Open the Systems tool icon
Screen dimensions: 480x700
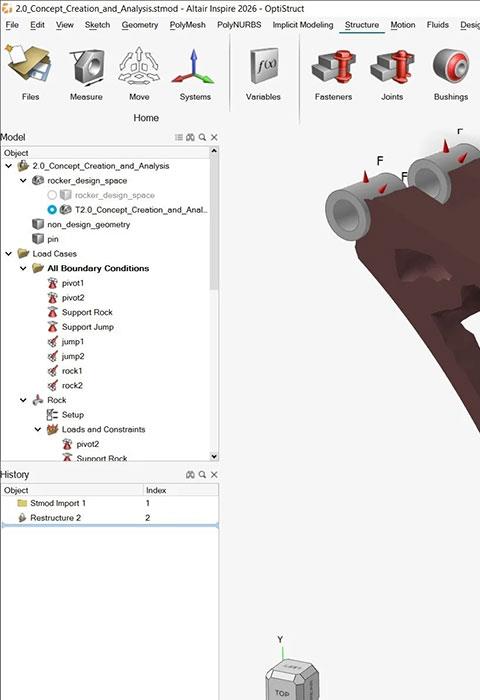coord(193,66)
